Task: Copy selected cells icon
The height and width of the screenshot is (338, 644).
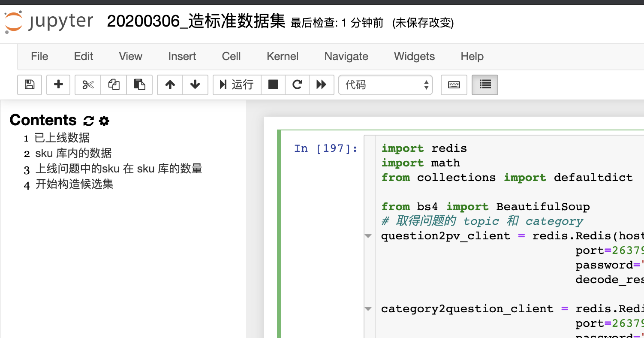Action: coord(114,85)
